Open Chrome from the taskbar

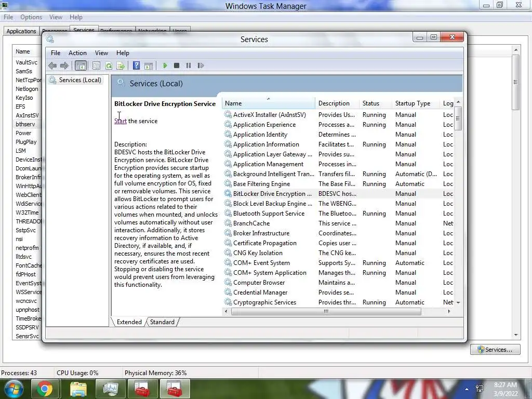tap(45, 389)
